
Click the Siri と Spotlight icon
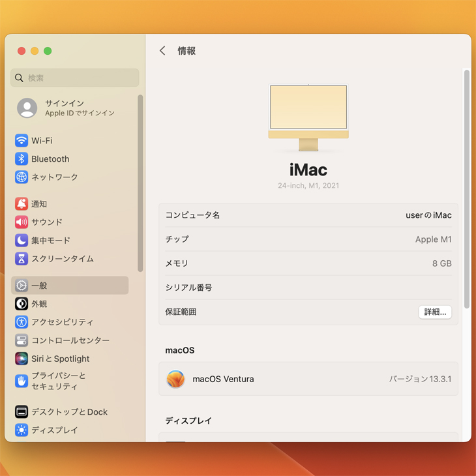pyautogui.click(x=22, y=359)
